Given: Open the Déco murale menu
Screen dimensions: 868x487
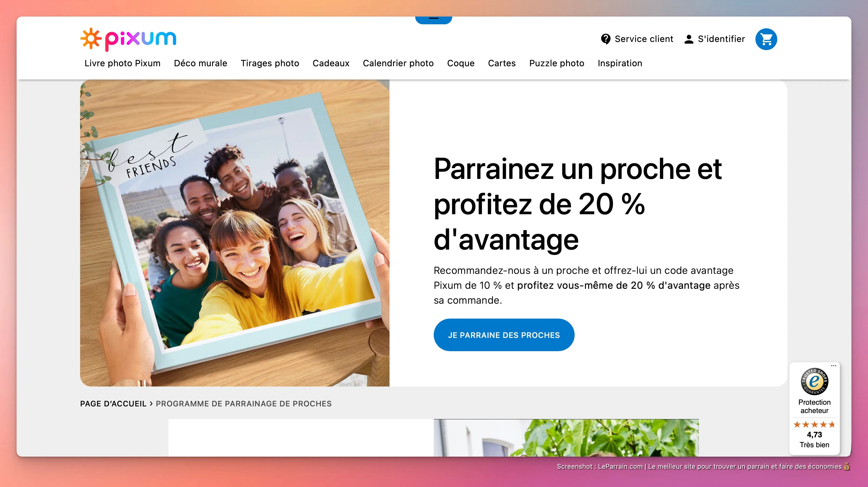Looking at the screenshot, I should tap(201, 63).
